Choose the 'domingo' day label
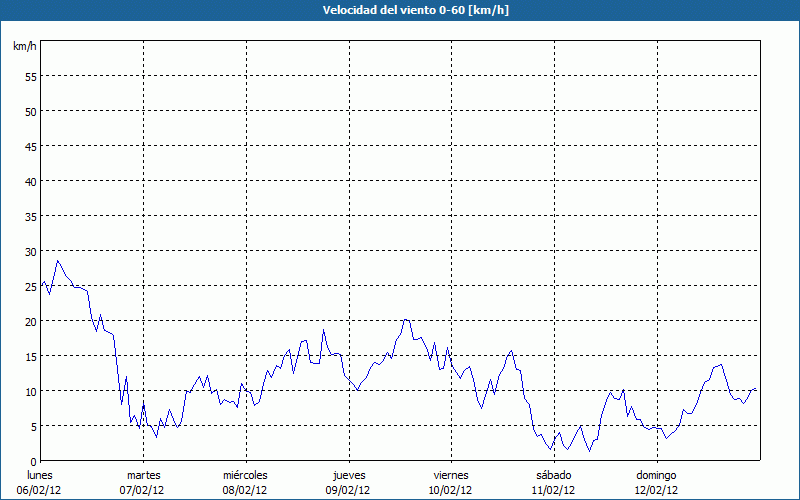This screenshot has height=500, width=800. tap(656, 475)
